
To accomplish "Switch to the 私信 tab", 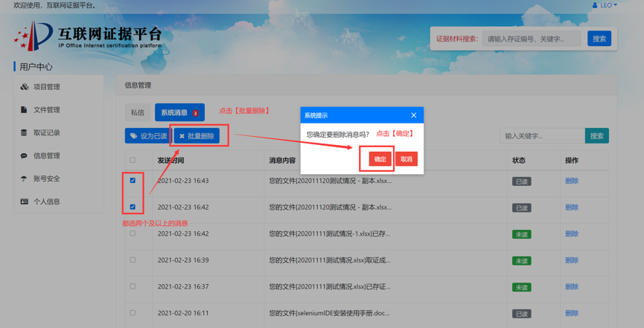I will point(138,113).
